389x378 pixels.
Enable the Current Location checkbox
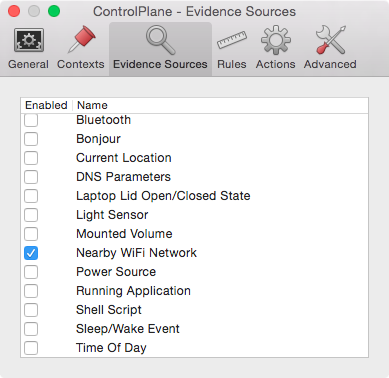point(31,158)
